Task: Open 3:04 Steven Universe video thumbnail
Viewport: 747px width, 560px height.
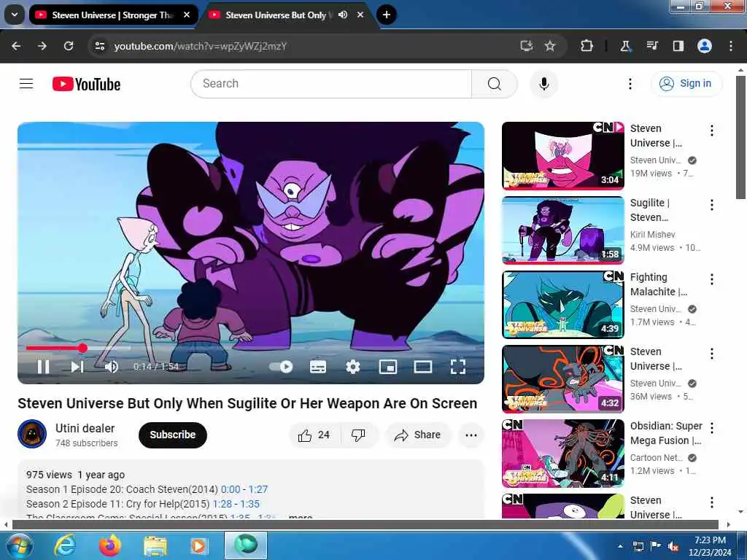Action: pos(563,156)
